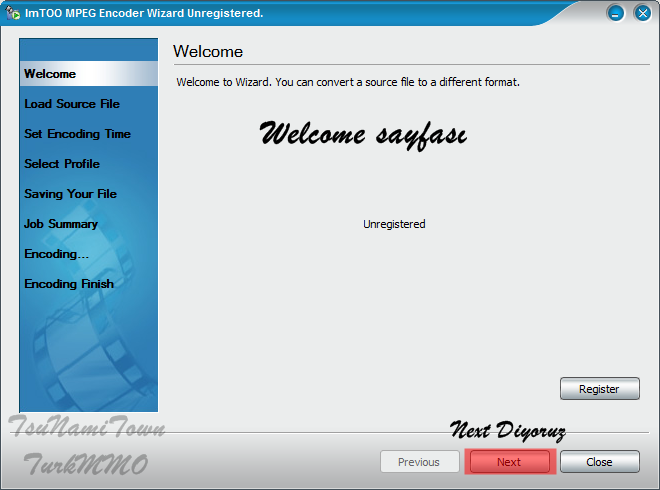View the Job Summary step
The height and width of the screenshot is (490, 660).
(x=61, y=224)
